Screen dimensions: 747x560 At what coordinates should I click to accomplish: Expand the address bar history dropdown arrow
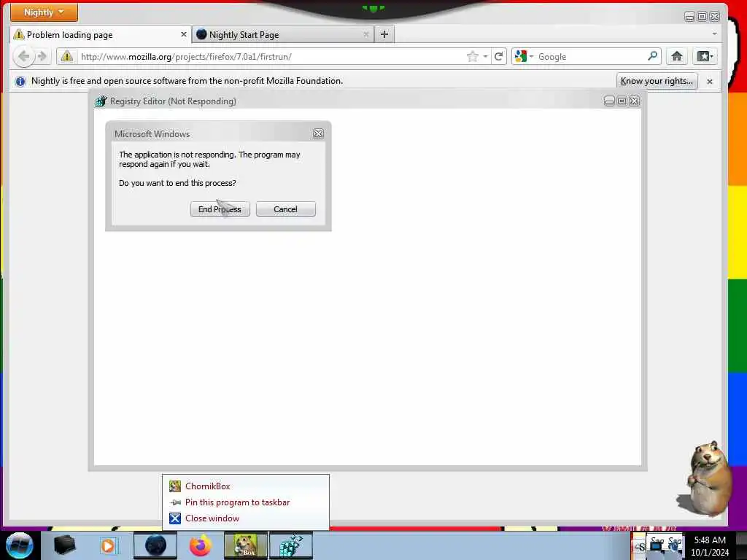click(x=485, y=57)
